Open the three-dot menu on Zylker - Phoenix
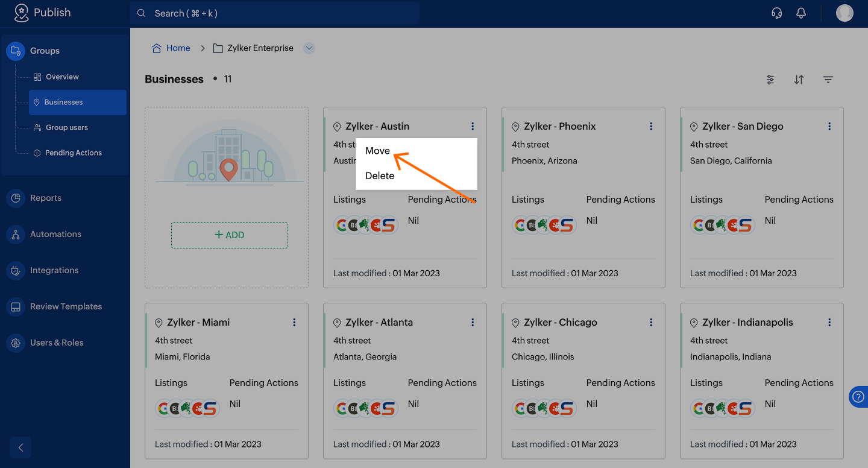The image size is (868, 468). coord(651,126)
